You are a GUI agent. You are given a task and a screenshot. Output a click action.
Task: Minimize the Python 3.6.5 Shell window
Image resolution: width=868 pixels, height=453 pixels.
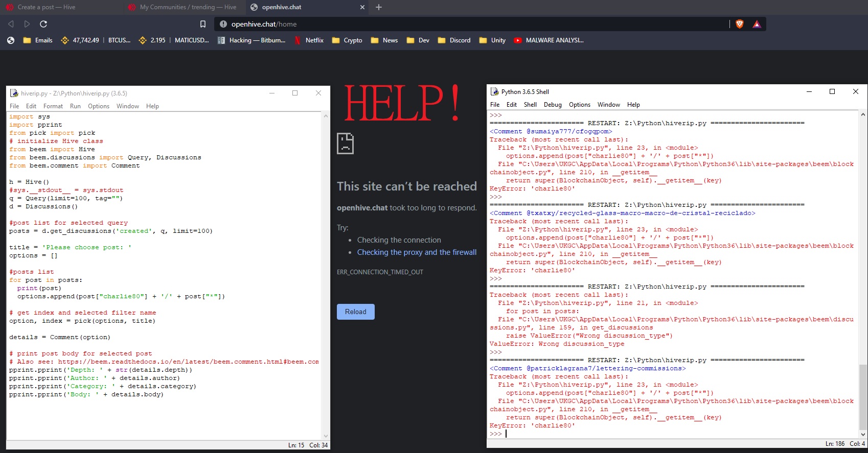[x=809, y=91]
